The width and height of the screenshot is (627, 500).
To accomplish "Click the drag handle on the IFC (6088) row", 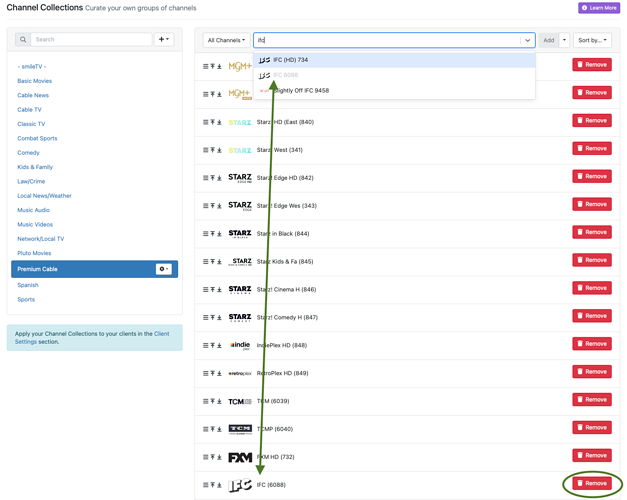I will (206, 485).
